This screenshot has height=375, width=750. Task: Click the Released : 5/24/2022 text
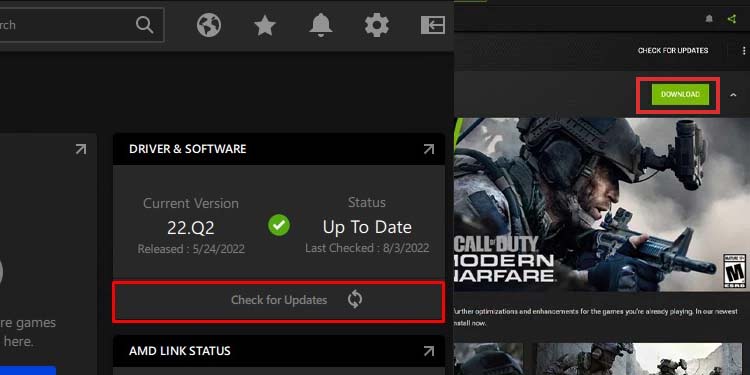[x=191, y=249]
